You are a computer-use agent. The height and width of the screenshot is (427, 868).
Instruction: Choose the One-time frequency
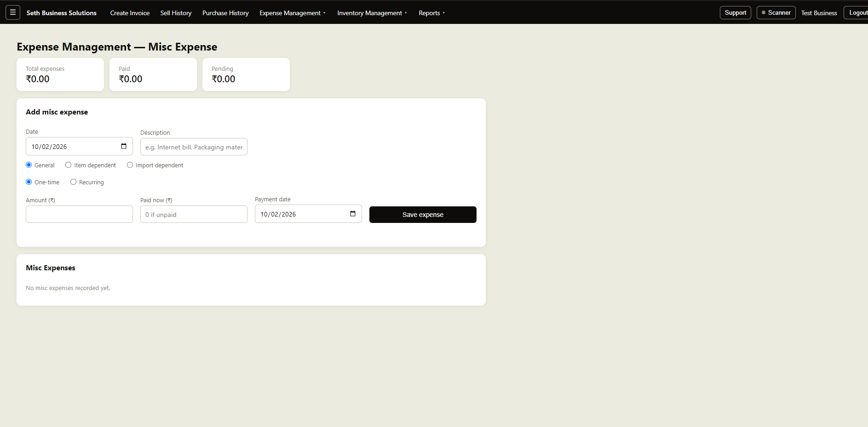(29, 182)
